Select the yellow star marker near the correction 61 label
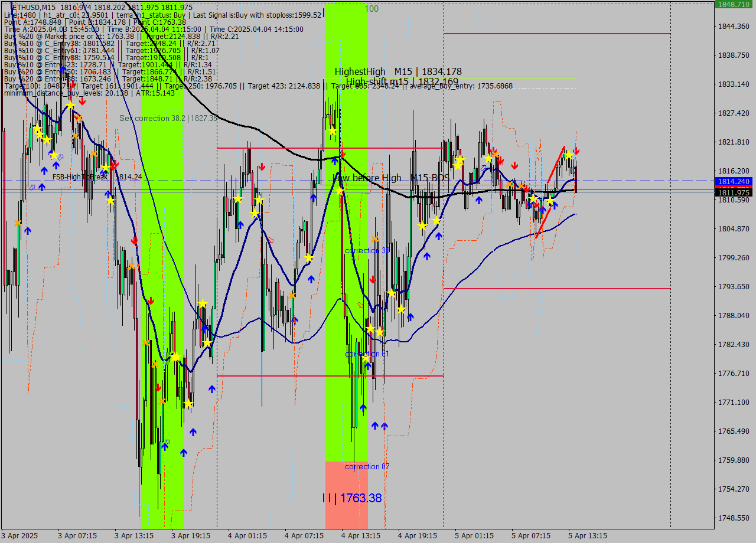The image size is (756, 543). tap(366, 359)
